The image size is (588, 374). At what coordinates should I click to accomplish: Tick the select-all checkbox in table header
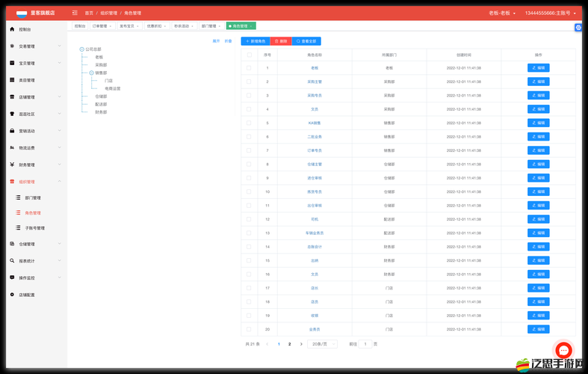(249, 55)
